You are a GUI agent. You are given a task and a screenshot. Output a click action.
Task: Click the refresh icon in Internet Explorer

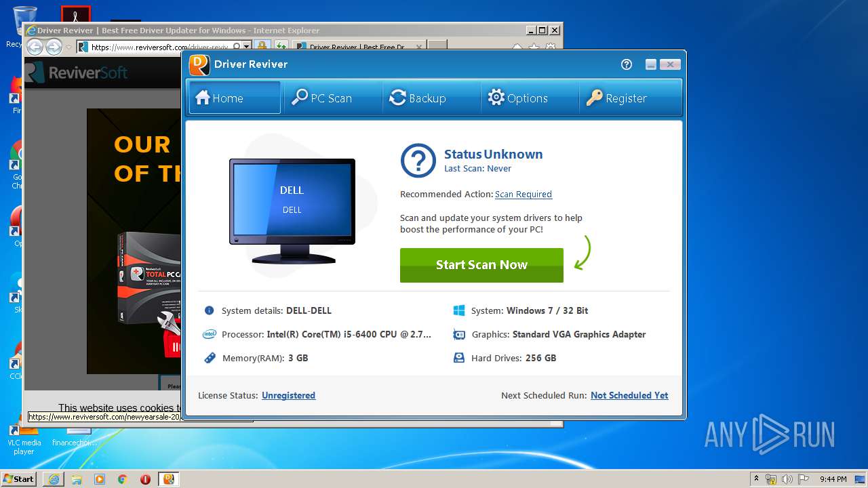click(x=281, y=46)
